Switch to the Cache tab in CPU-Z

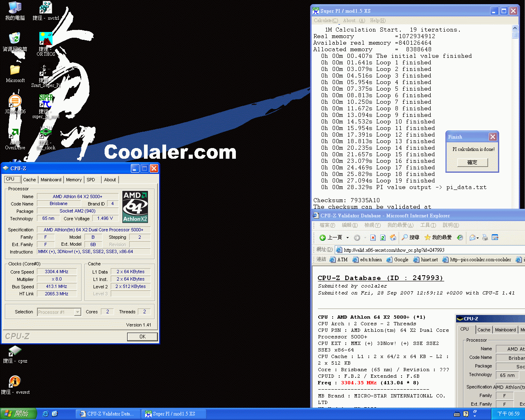(x=29, y=180)
